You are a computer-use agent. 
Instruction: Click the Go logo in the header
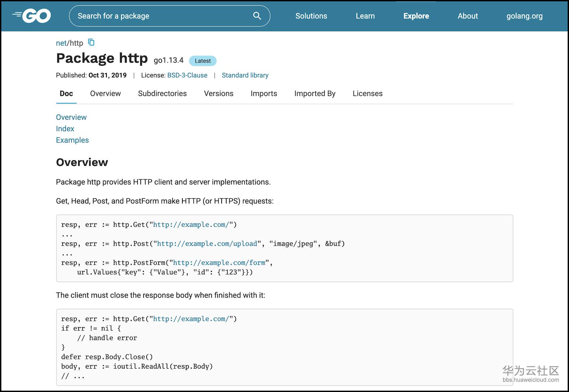(x=31, y=15)
